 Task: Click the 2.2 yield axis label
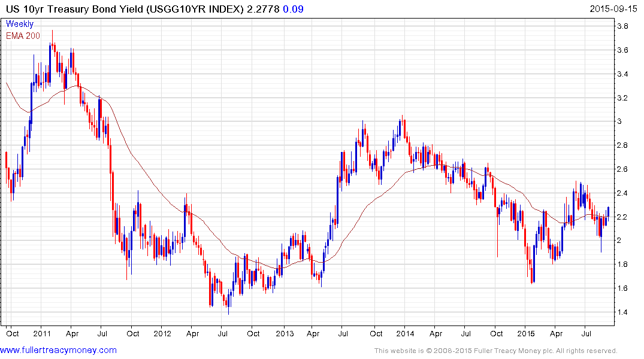[x=622, y=217]
